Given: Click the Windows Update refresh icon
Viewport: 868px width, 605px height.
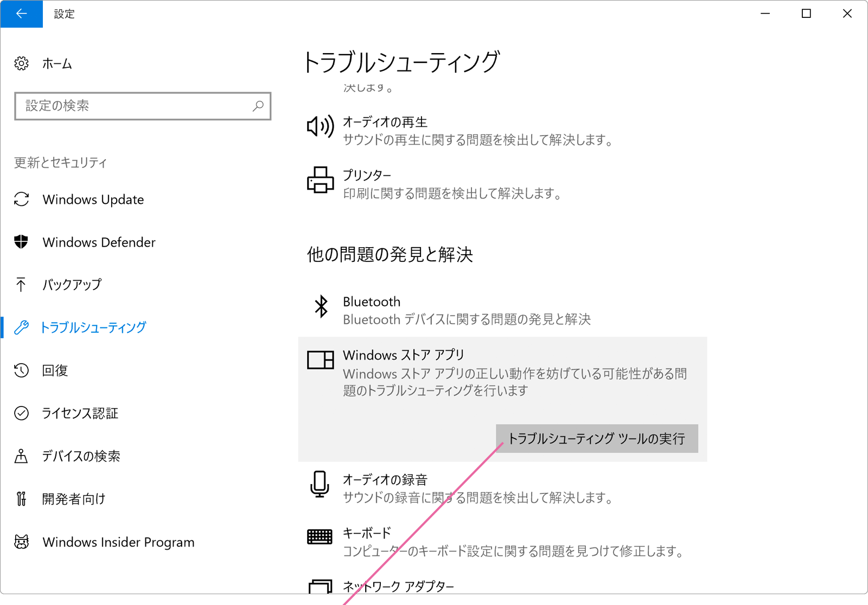Looking at the screenshot, I should coord(21,199).
